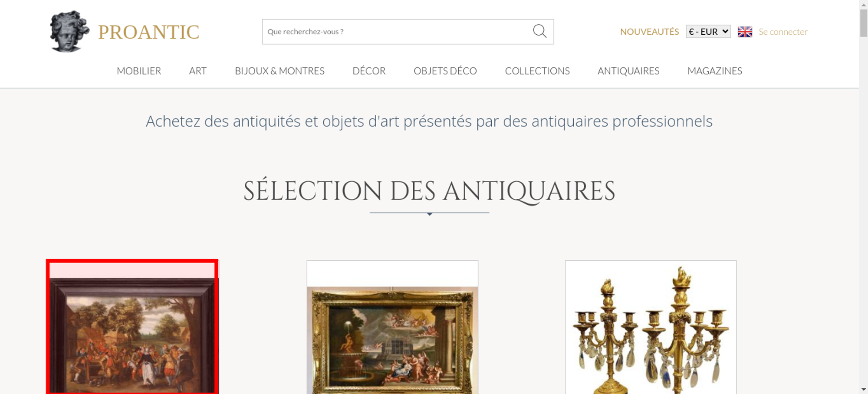The width and height of the screenshot is (868, 394).
Task: Click the cherub head logo icon
Action: (x=69, y=32)
